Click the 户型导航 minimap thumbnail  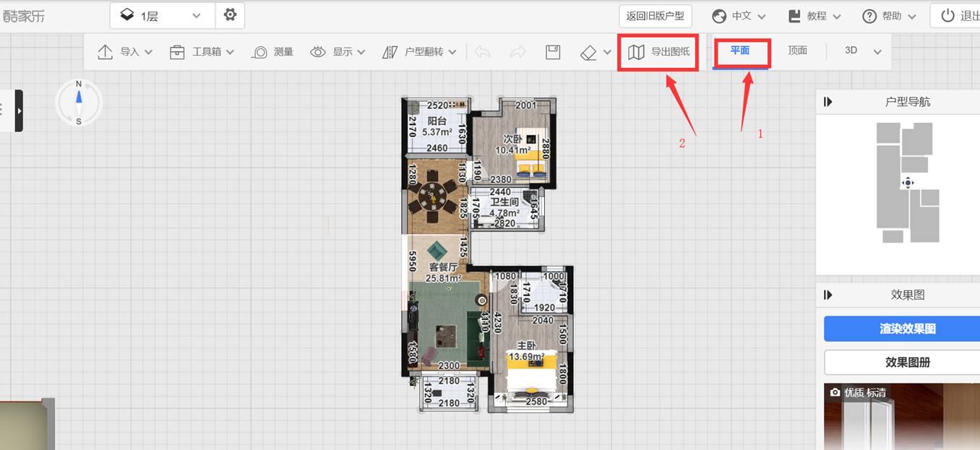point(908,183)
